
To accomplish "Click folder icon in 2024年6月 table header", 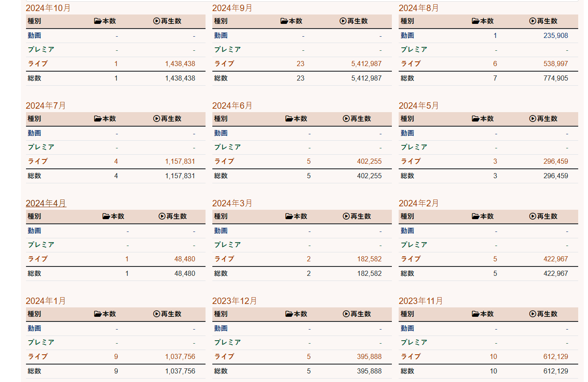I will pyautogui.click(x=289, y=119).
